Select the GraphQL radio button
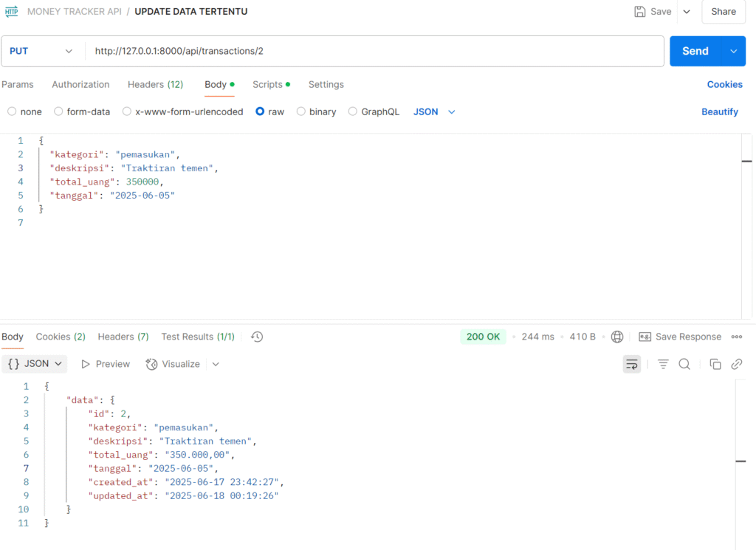 [353, 111]
